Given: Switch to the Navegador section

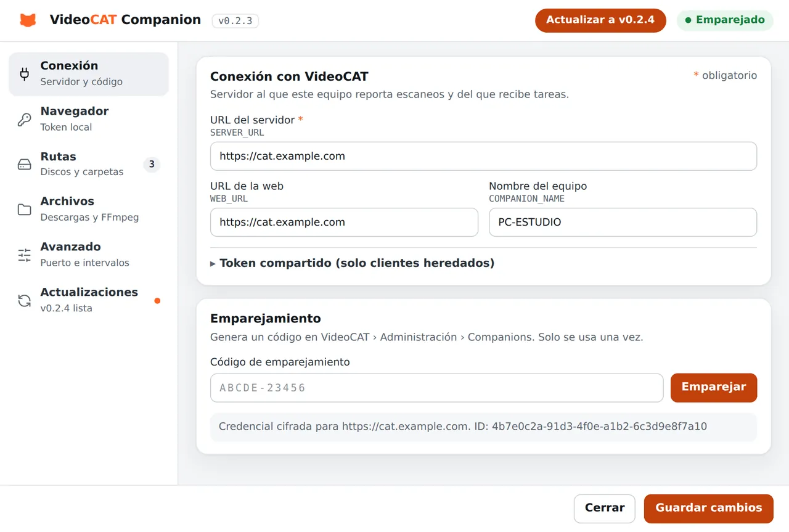Looking at the screenshot, I should pos(89,120).
